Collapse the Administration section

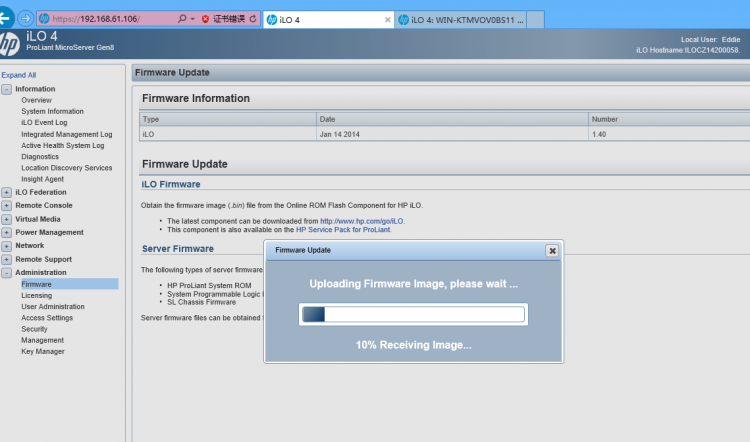pyautogui.click(x=6, y=273)
